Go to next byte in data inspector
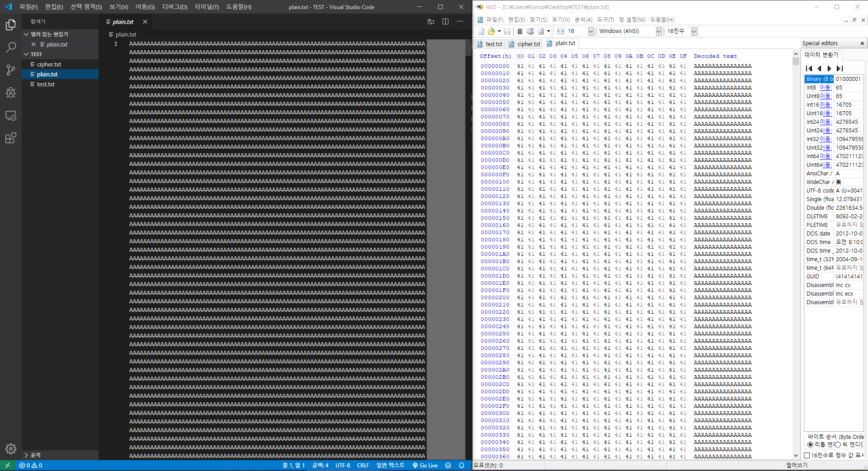868x471 pixels. point(829,69)
